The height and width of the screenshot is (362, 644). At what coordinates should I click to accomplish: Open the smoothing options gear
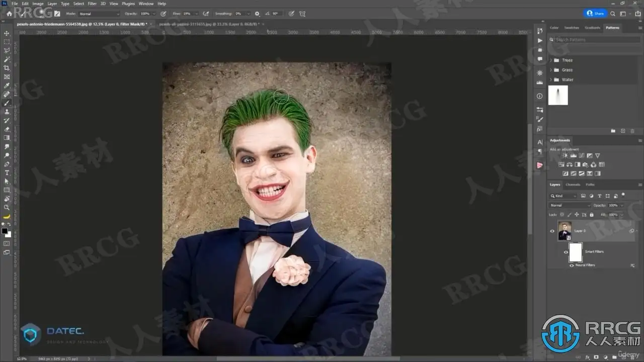tap(258, 14)
